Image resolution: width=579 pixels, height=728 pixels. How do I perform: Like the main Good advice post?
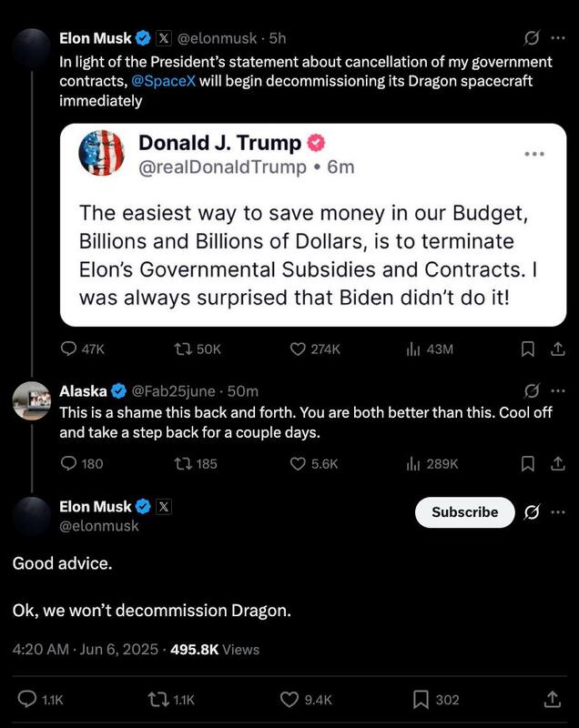[289, 700]
